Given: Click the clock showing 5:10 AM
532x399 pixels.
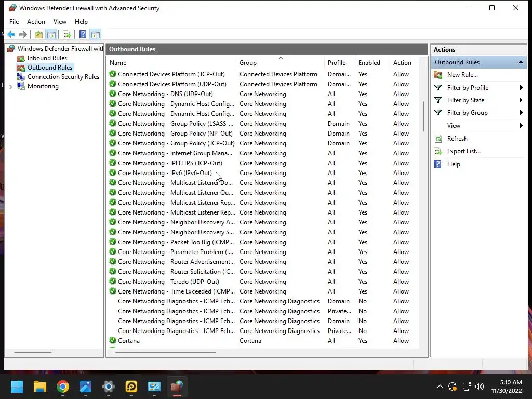Looking at the screenshot, I should click(511, 382).
